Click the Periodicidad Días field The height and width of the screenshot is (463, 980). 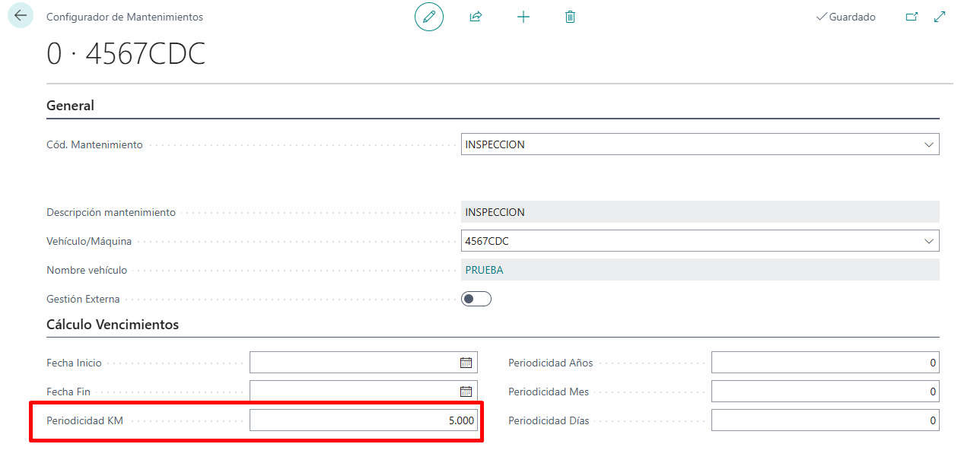click(x=826, y=420)
